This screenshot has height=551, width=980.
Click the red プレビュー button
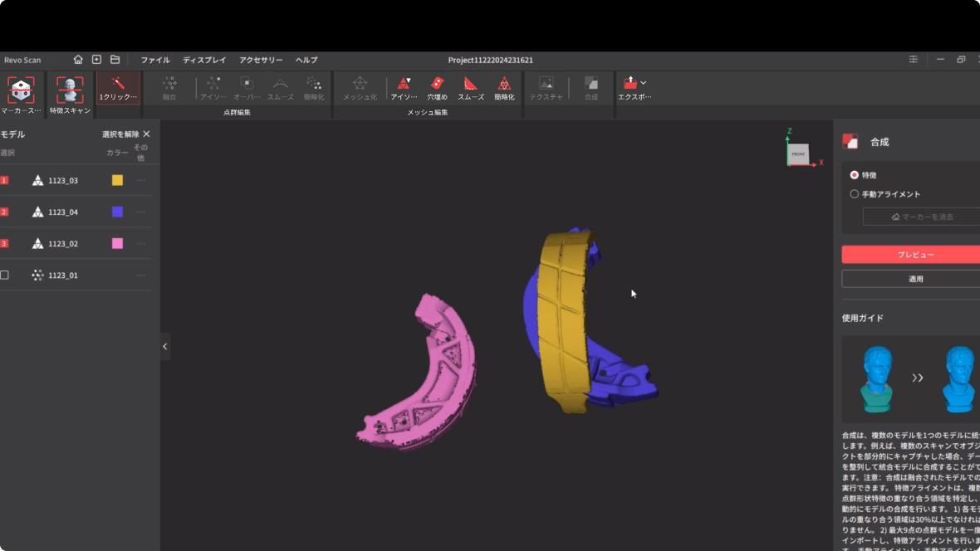915,255
